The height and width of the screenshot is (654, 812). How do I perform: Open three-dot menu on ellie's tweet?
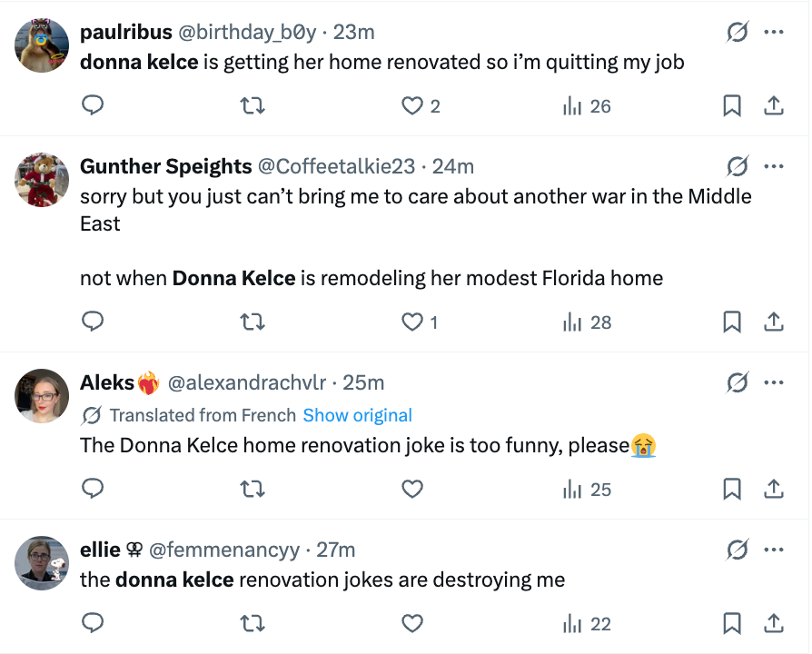(774, 550)
